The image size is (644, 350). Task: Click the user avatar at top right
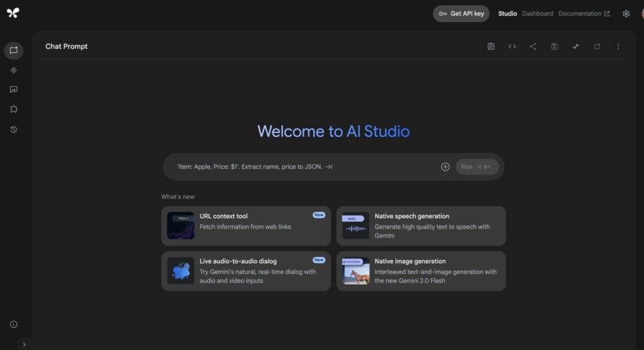[x=642, y=14]
